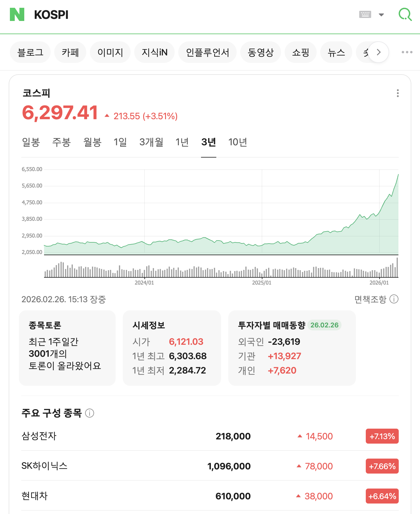This screenshot has height=514, width=420.
Task: Select the active 3년 chart range
Action: tap(209, 142)
